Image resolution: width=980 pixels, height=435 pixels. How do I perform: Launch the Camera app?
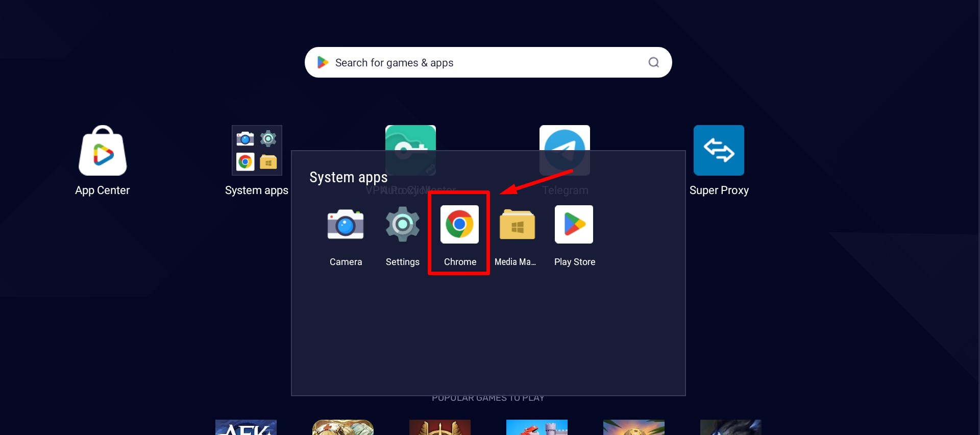[x=346, y=225]
